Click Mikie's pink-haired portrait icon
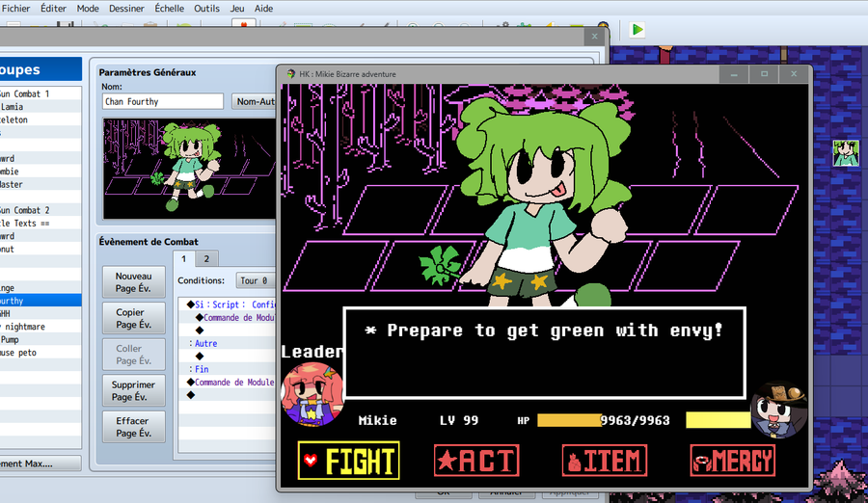This screenshot has height=503, width=868. click(312, 394)
